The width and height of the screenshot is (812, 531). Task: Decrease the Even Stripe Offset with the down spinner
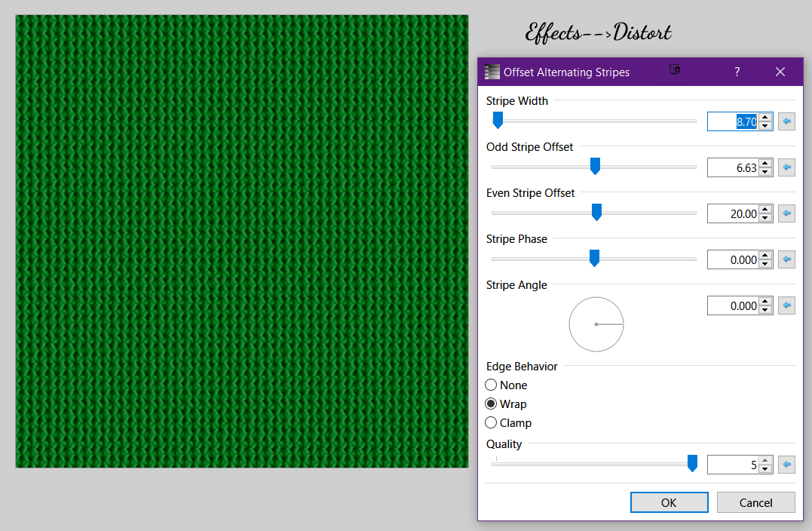pos(765,217)
